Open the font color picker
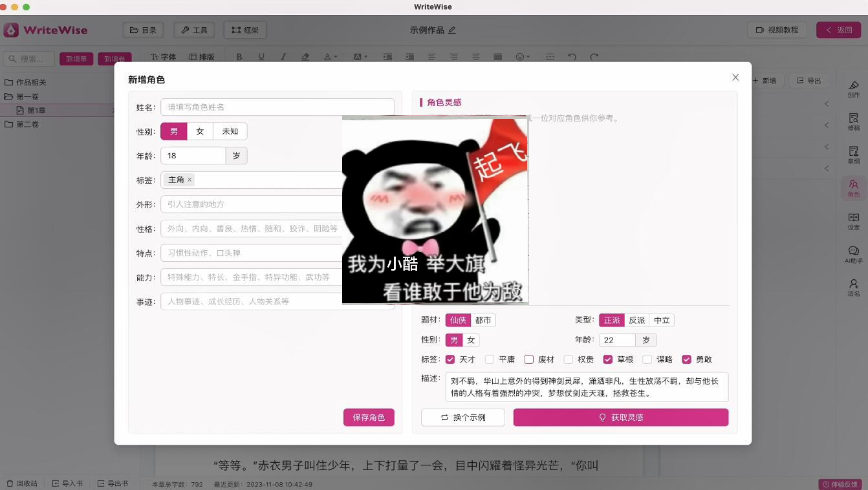 (330, 57)
